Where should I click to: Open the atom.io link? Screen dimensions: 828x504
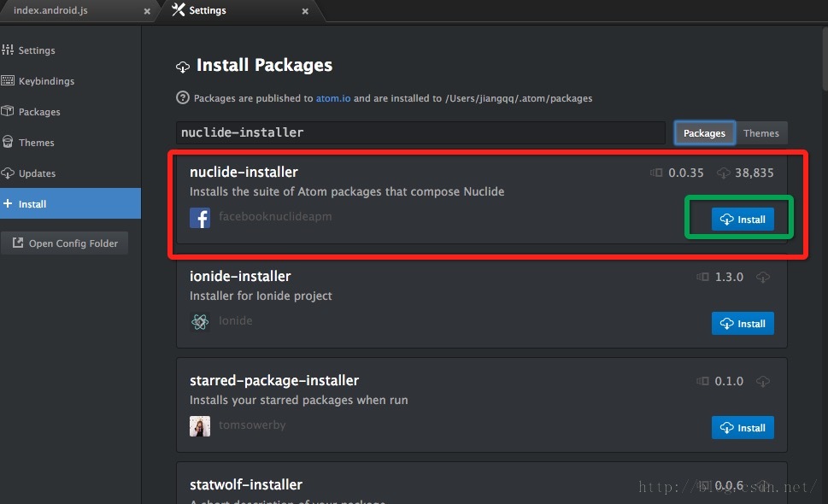[332, 97]
